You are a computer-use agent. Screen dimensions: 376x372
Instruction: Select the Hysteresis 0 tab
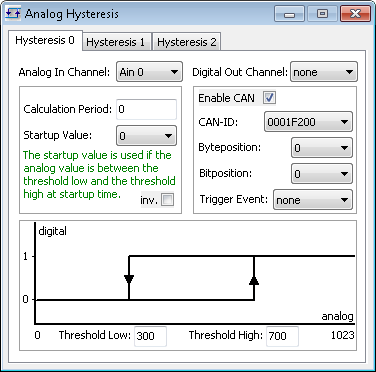pos(45,41)
